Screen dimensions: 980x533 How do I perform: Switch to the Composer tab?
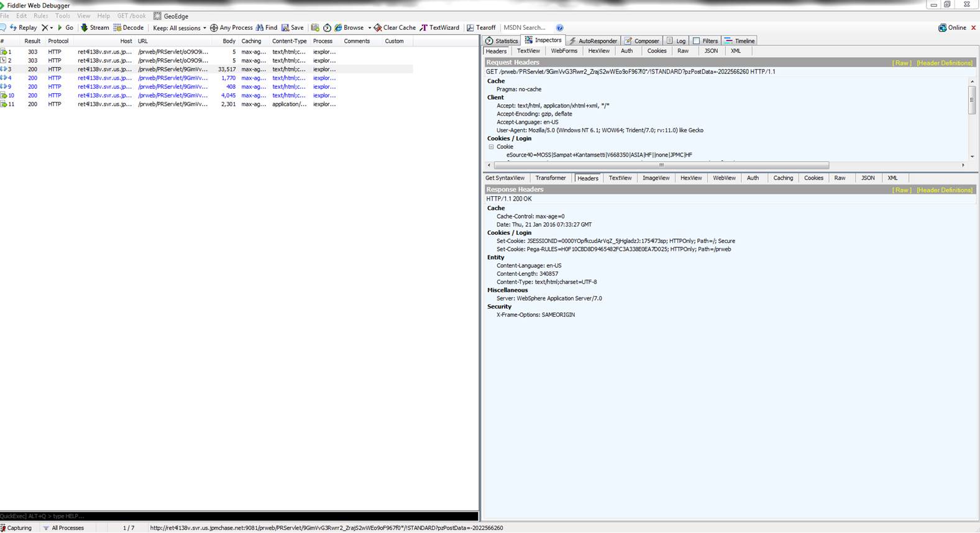642,41
